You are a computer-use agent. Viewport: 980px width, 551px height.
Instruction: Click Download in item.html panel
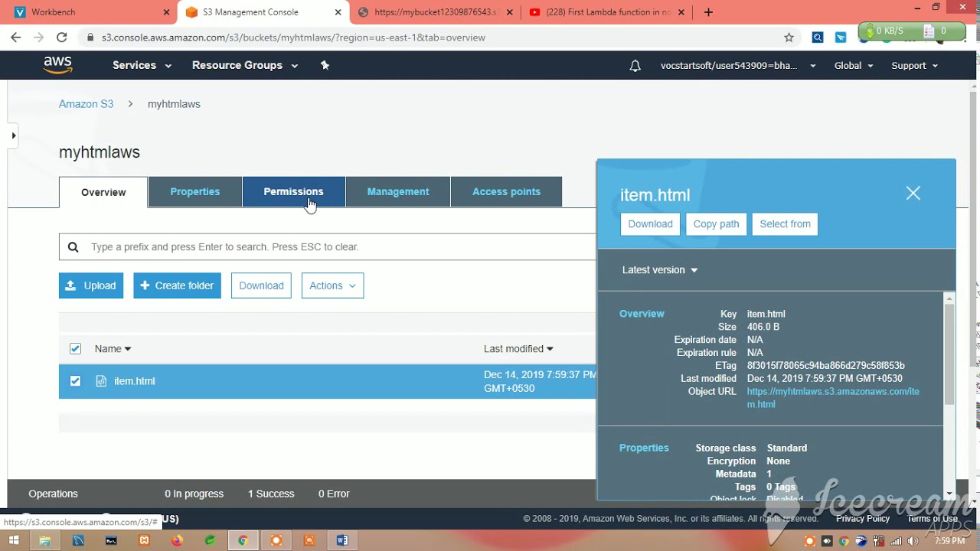[650, 224]
